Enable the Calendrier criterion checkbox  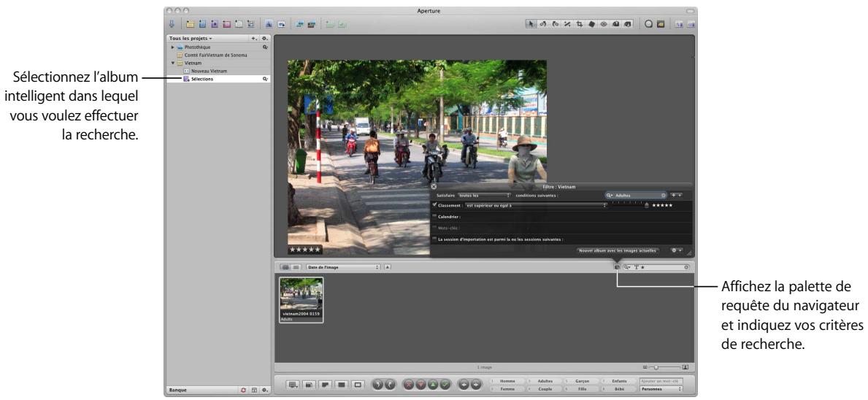tap(434, 216)
